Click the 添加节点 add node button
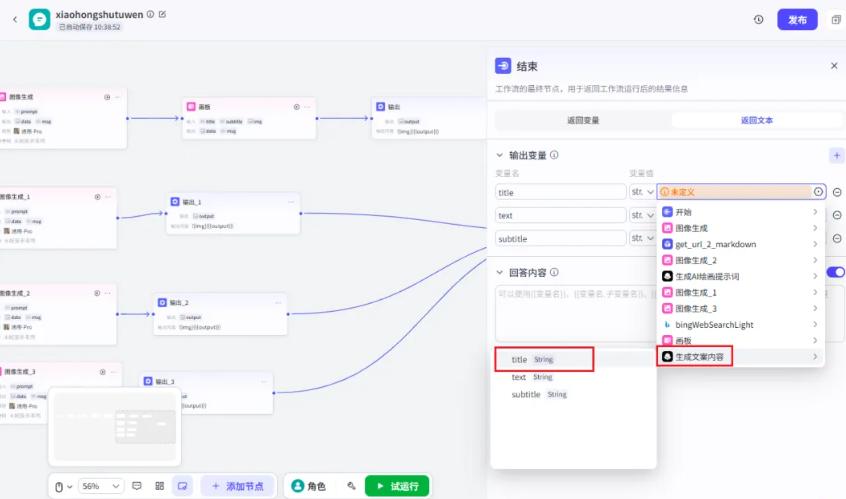Viewport: 846px width, 499px height. click(238, 486)
